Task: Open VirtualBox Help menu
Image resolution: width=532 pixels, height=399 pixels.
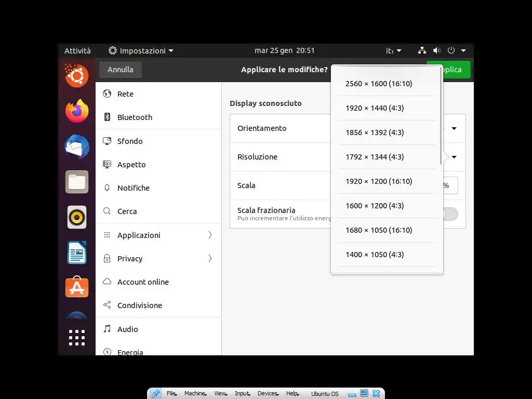Action: (292, 394)
